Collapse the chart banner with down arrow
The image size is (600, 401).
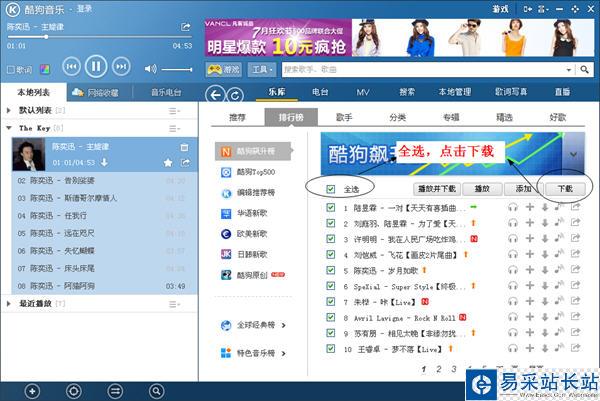(x=573, y=154)
